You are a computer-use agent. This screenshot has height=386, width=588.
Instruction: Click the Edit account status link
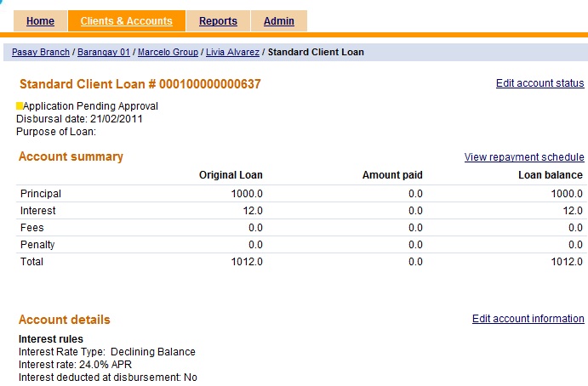[539, 83]
